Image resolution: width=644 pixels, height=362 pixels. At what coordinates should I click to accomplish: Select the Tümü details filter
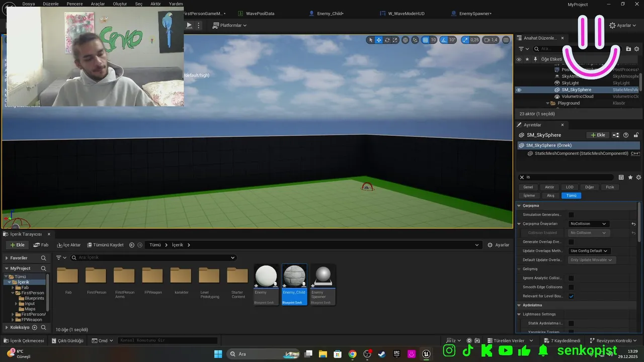pyautogui.click(x=571, y=196)
